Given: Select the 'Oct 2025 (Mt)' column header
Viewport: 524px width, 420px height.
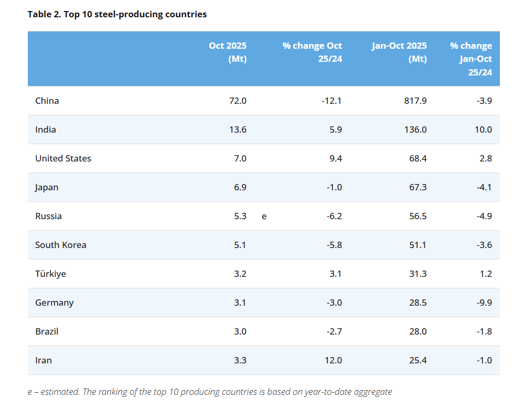Looking at the screenshot, I should (x=228, y=52).
